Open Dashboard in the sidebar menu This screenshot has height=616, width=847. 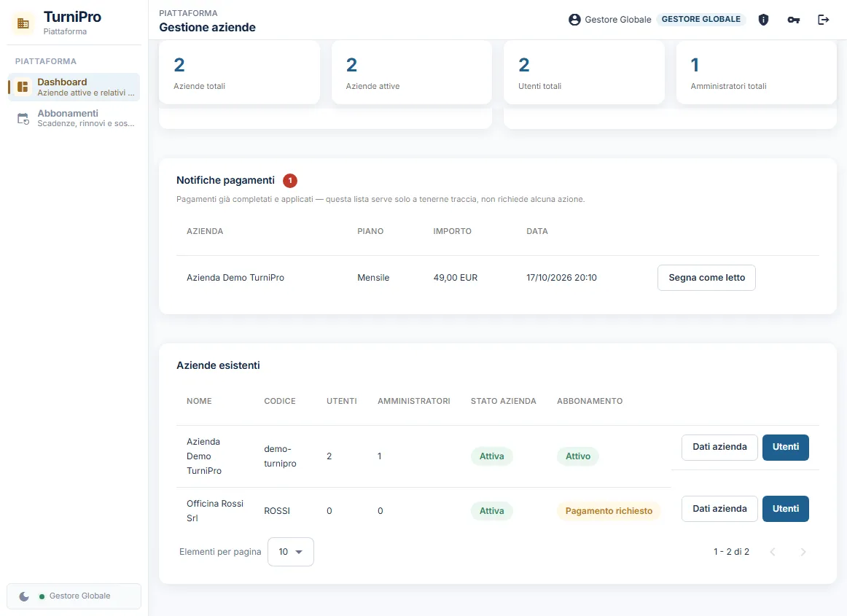pos(74,87)
